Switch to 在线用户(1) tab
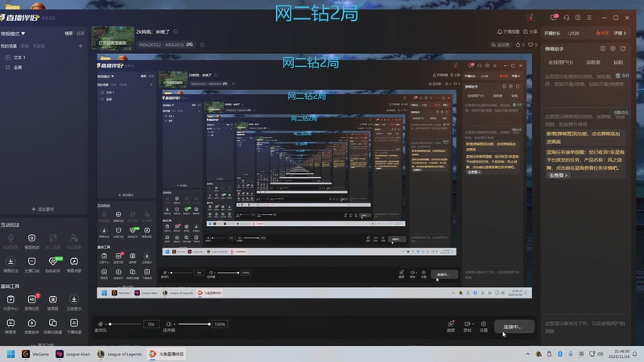The image size is (644, 362). pos(560,63)
